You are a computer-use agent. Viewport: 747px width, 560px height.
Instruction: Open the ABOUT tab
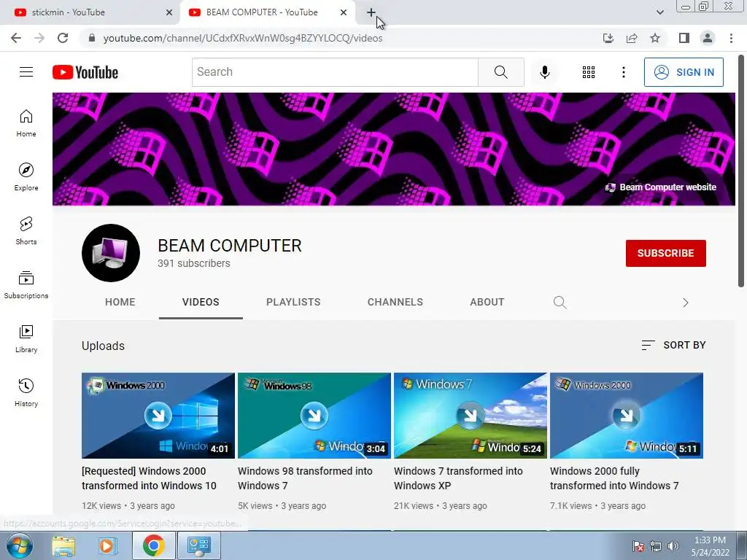487,302
